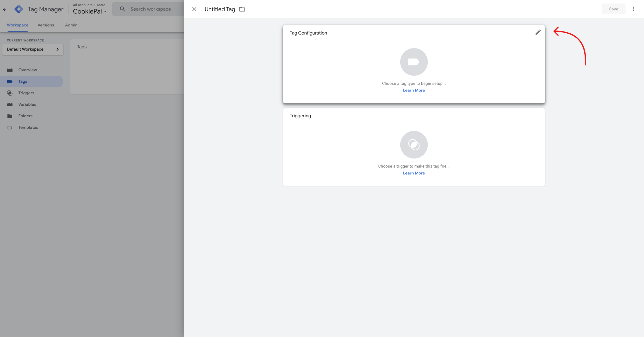Close the Untitled Tag panel
This screenshot has width=644, height=337.
tap(194, 9)
